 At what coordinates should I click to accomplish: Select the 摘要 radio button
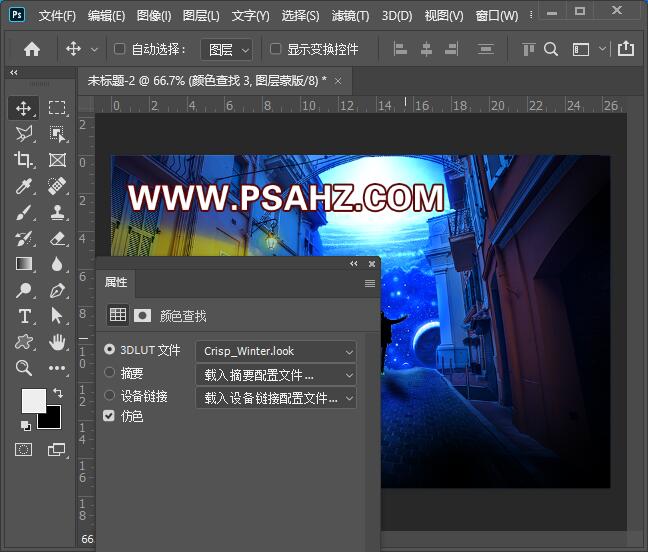109,372
